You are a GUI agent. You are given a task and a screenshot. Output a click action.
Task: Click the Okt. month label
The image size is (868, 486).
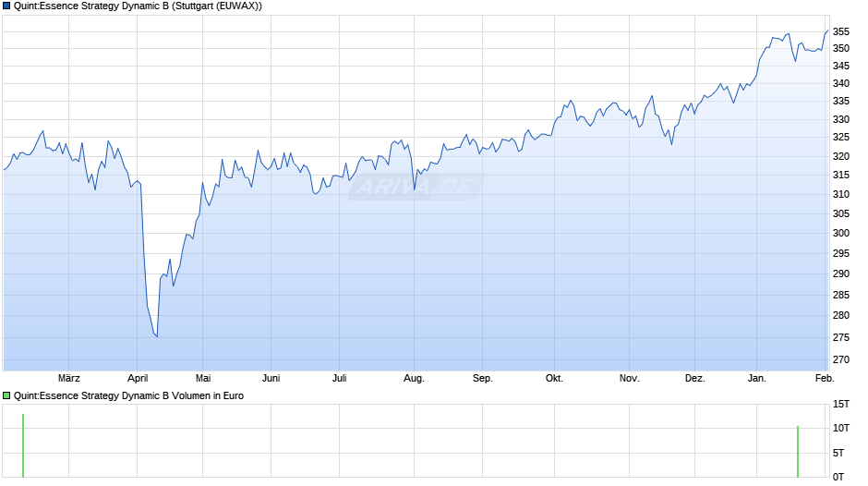pyautogui.click(x=554, y=378)
